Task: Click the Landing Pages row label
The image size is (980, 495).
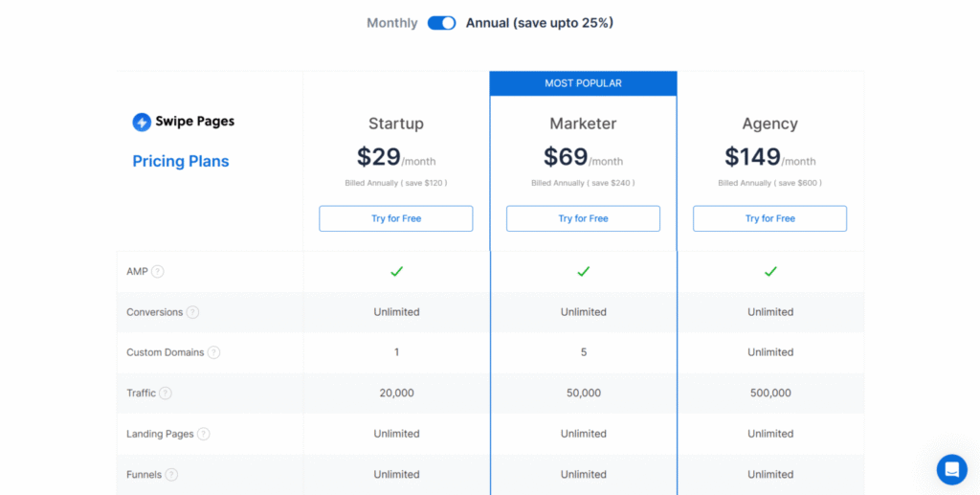Action: coord(160,434)
